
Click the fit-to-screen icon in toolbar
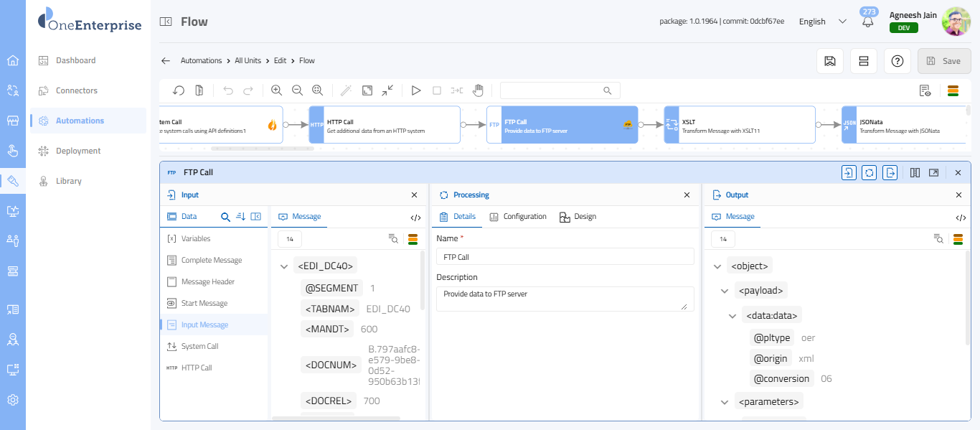(x=367, y=90)
